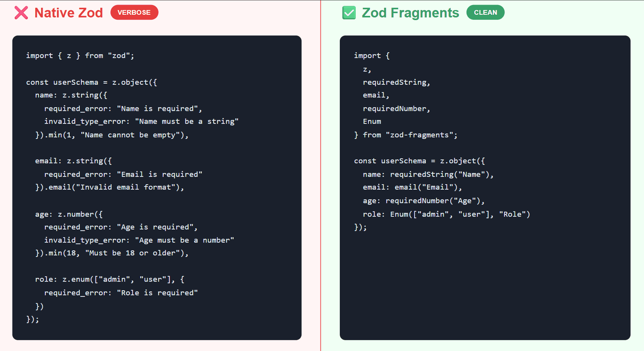Click the requiredNumber import in Zod Fragments

pyautogui.click(x=396, y=109)
